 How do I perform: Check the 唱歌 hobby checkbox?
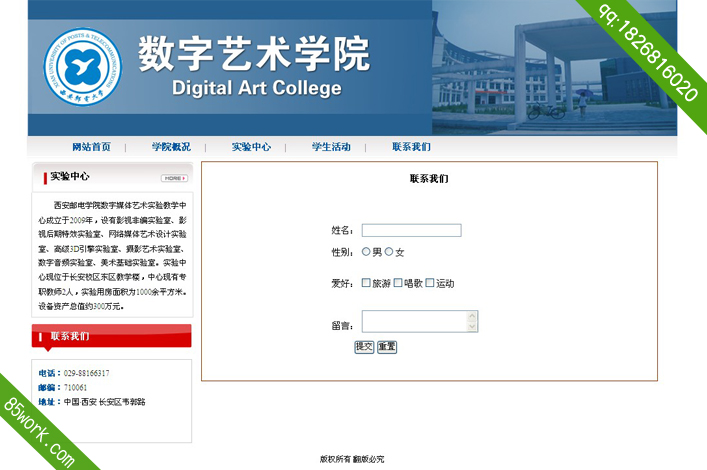click(x=398, y=283)
